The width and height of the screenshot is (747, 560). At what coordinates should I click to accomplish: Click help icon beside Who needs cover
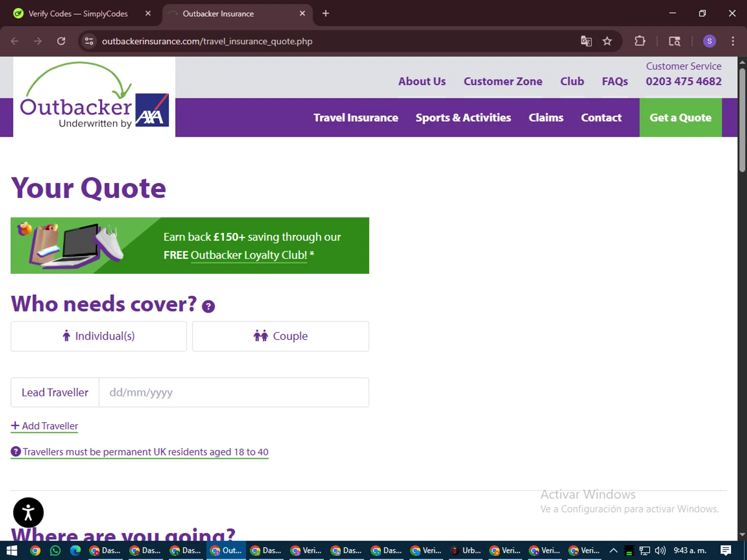click(208, 307)
